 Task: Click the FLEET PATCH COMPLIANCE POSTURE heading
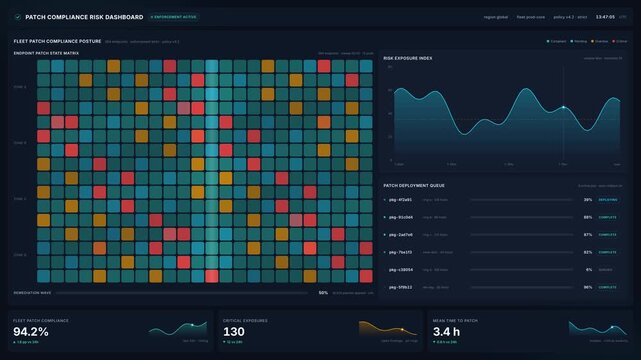point(57,41)
